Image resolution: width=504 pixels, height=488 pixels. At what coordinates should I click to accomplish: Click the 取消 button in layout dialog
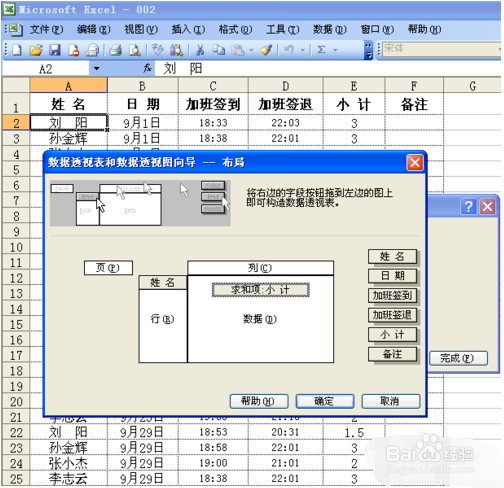390,401
